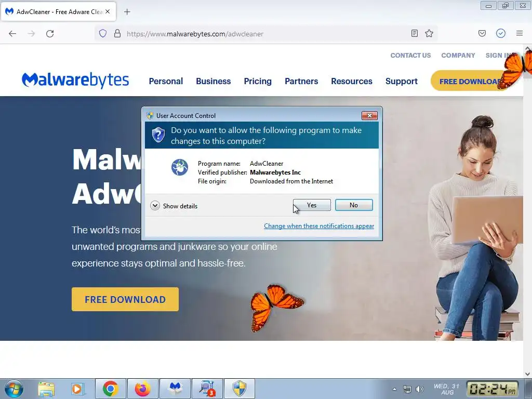Viewport: 532px width, 399px height.
Task: Open a new tab with plus button
Action: point(127,12)
